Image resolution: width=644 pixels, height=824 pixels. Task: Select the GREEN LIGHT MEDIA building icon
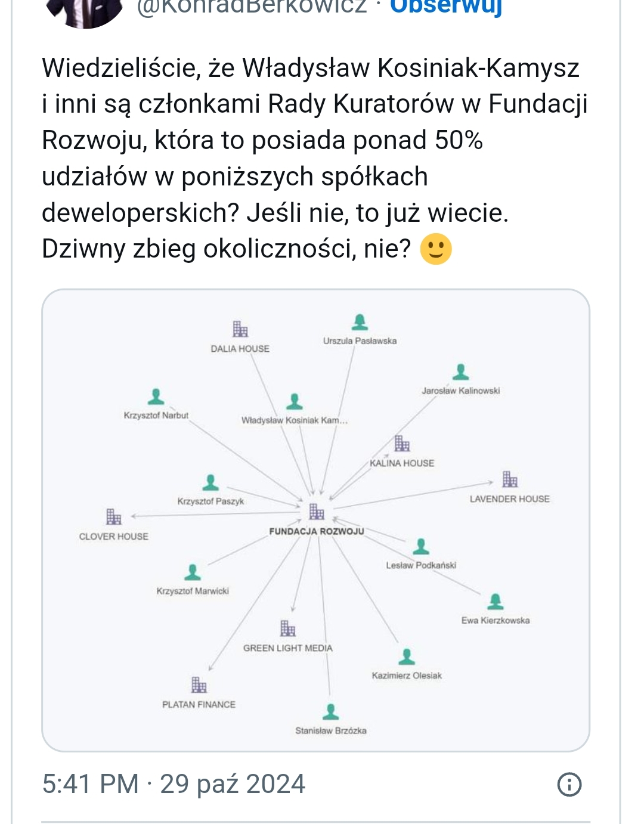(x=288, y=628)
